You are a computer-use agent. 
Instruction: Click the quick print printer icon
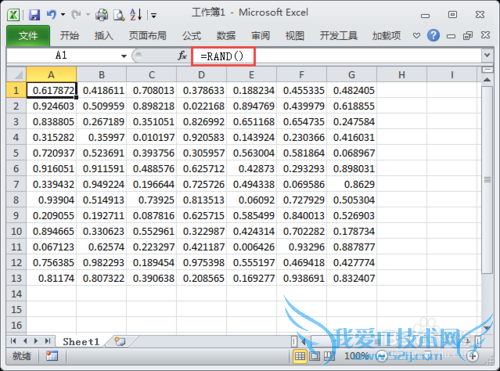(101, 15)
